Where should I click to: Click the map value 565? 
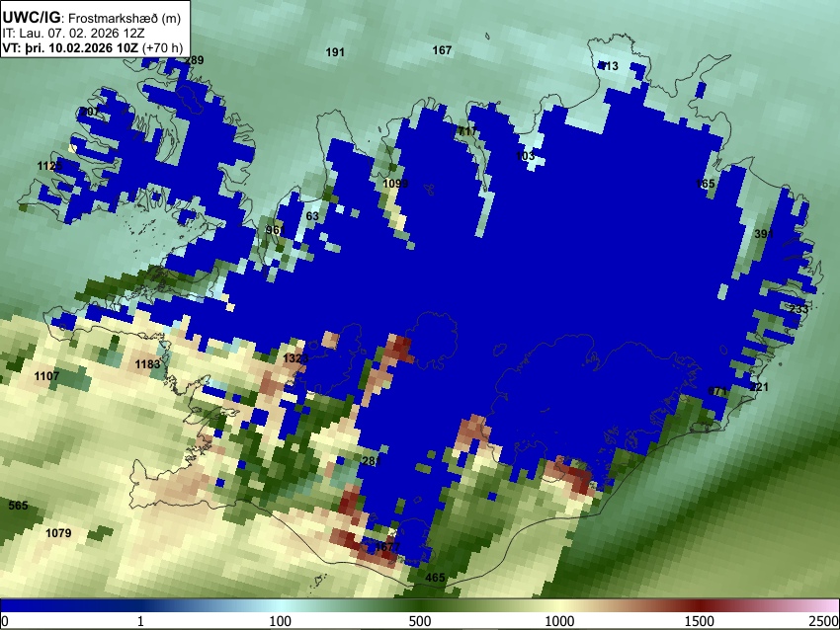coord(18,506)
